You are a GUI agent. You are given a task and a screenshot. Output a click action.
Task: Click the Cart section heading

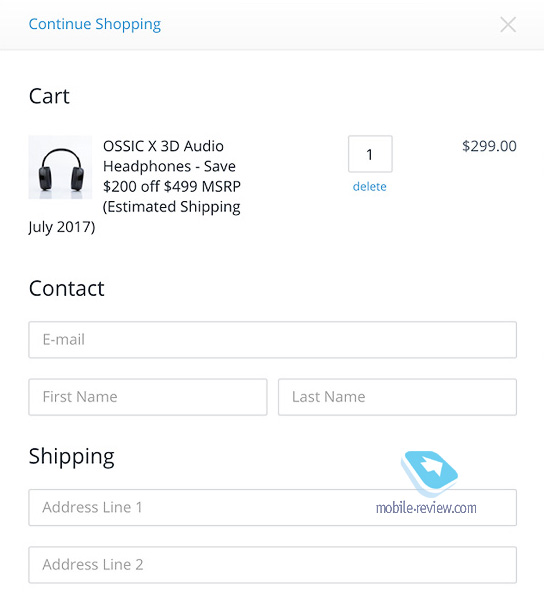49,96
